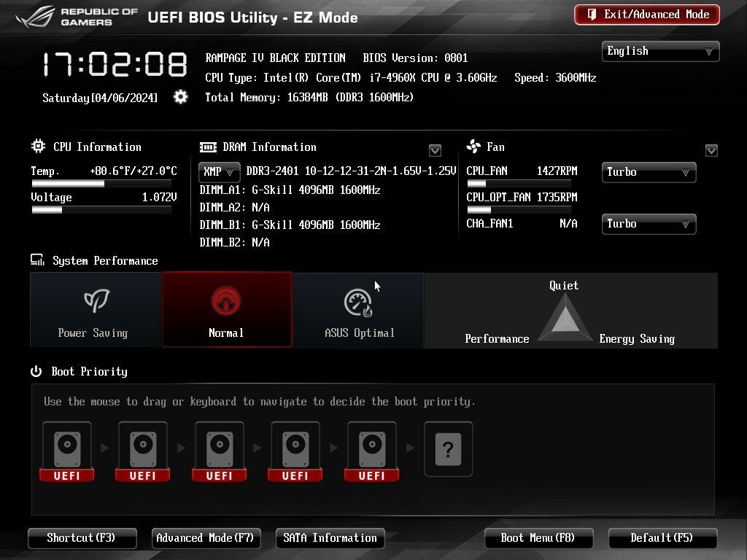This screenshot has width=747, height=560.
Task: Open Shortcut (F3) menu
Action: click(82, 538)
